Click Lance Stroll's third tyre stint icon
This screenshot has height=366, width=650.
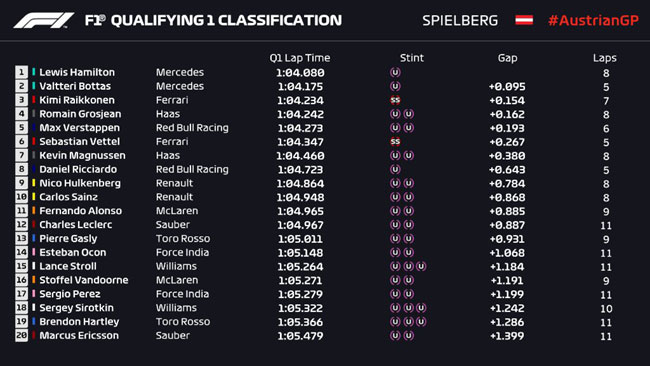coord(421,266)
